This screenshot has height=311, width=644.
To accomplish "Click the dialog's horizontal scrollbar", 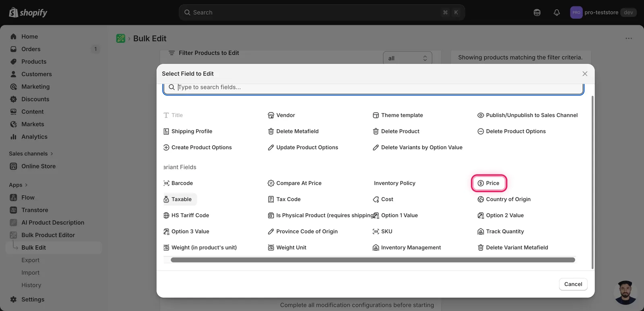I will [x=373, y=260].
